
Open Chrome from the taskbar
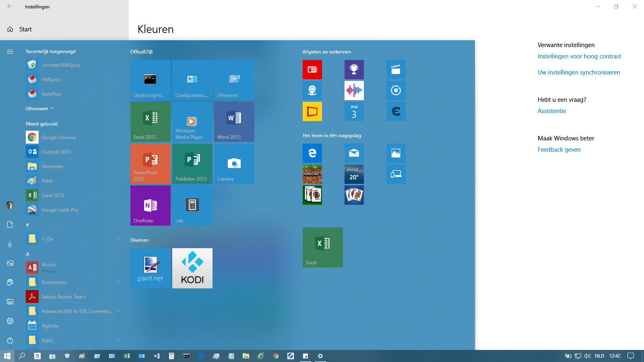pyautogui.click(x=276, y=356)
